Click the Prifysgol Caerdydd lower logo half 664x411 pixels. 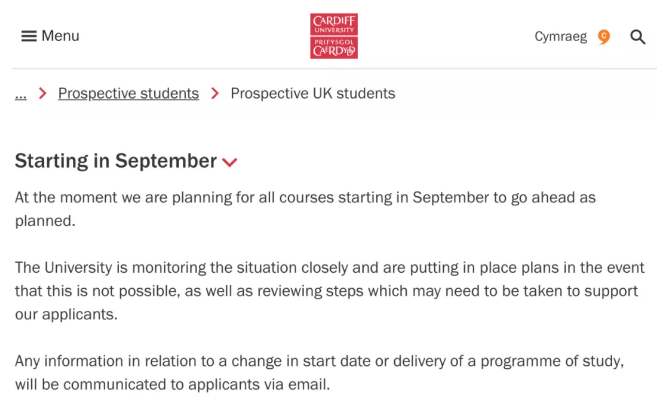pyautogui.click(x=334, y=48)
